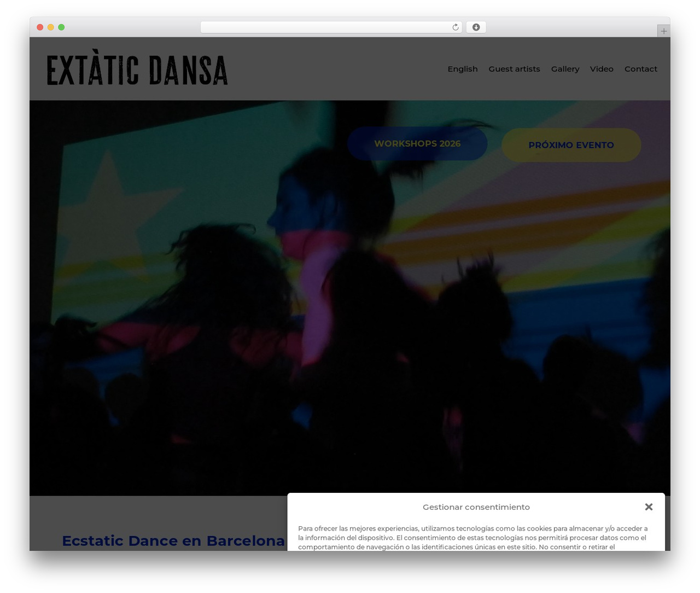Open the browser downloads button
This screenshot has height=593, width=700.
click(476, 27)
